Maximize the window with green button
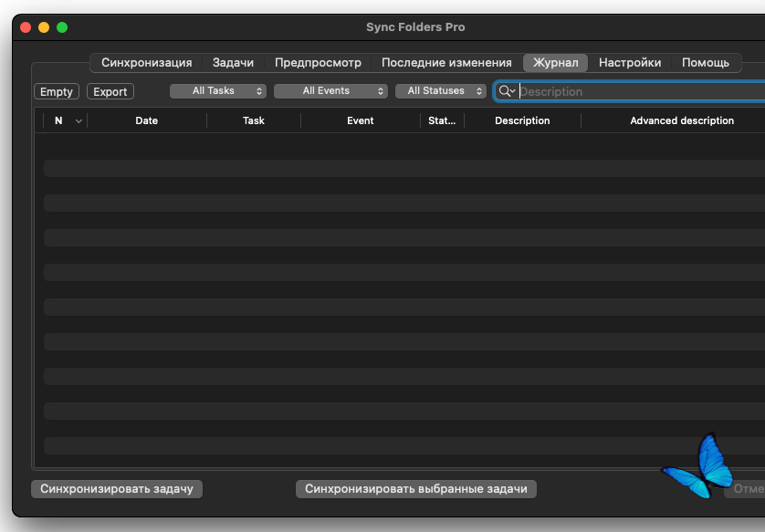 pyautogui.click(x=62, y=27)
